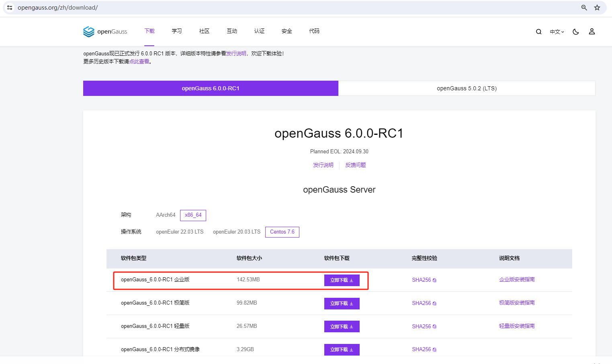Copy SHA256 for 轻量版 package
The width and height of the screenshot is (612, 364).
[x=434, y=327]
